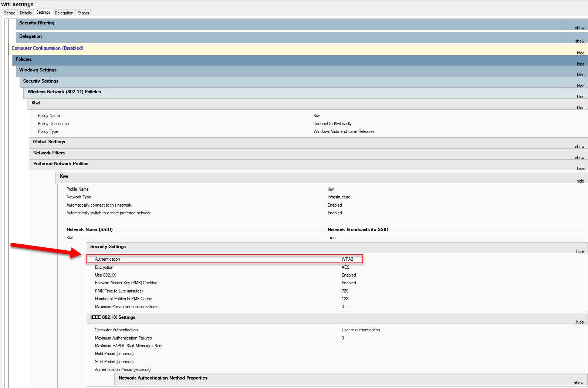Hide the Windows Settings section
This screenshot has width=588, height=388.
(580, 75)
